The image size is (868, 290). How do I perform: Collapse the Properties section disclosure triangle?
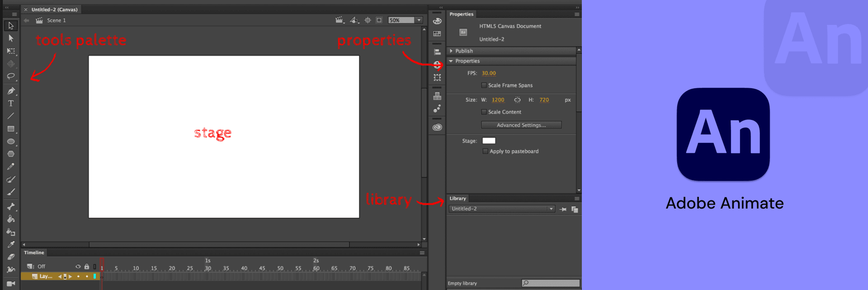pyautogui.click(x=451, y=61)
